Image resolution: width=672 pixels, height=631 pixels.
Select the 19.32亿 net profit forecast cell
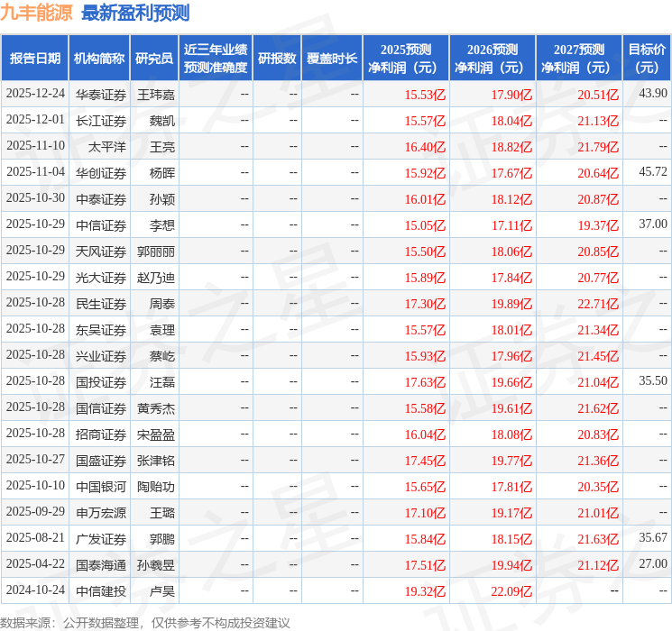424,590
